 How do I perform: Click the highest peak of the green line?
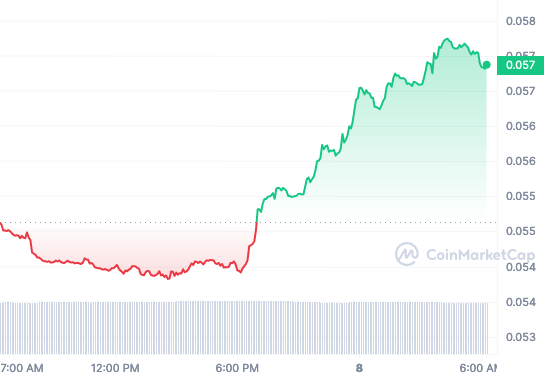point(447,39)
